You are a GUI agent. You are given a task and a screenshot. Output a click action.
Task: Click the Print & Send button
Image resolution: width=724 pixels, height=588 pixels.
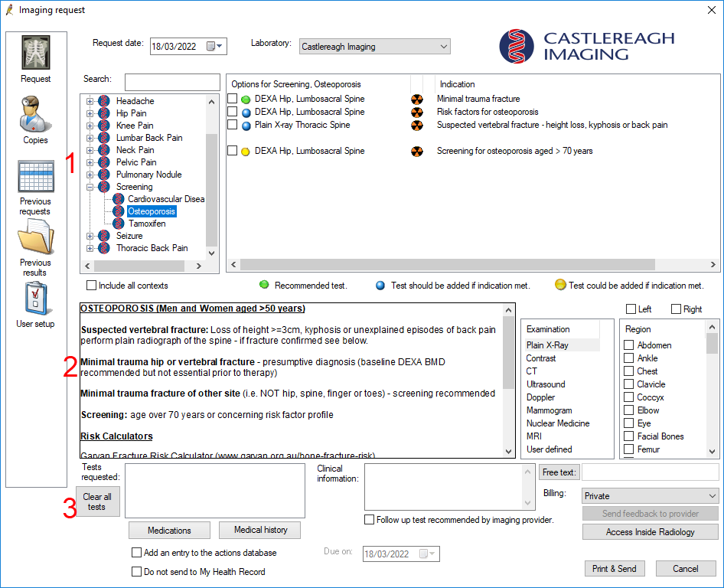[x=614, y=569]
